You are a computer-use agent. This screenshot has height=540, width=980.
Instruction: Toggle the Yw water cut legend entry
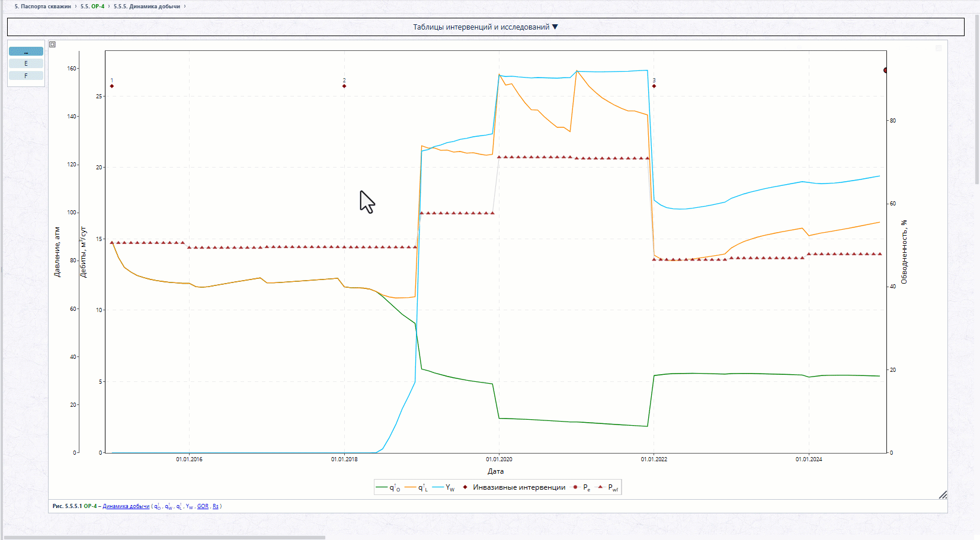coord(444,487)
